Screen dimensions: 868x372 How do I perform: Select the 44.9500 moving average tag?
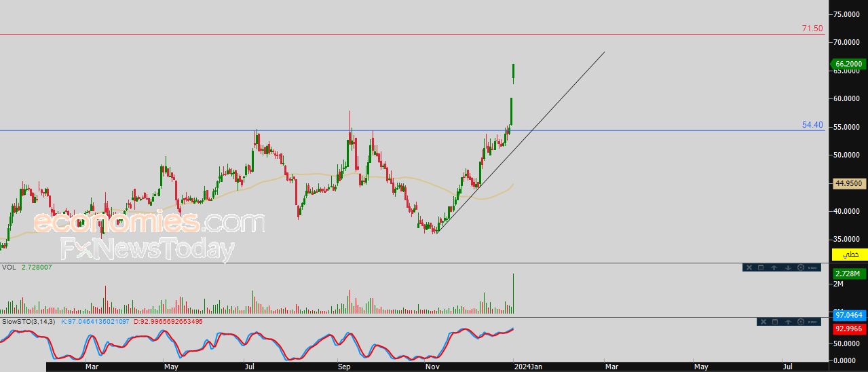click(x=848, y=183)
